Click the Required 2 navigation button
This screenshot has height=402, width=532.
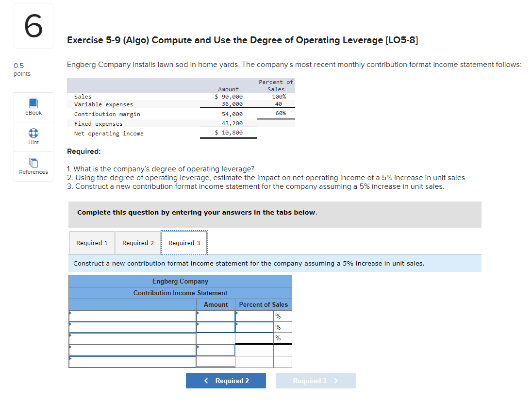226,381
